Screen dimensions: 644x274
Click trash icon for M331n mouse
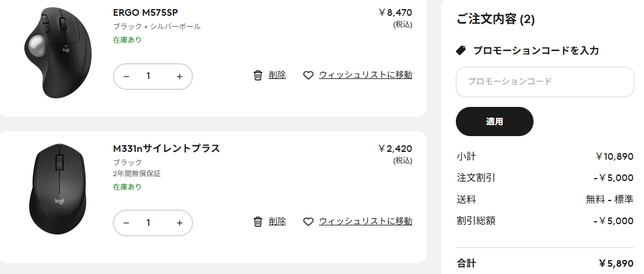(x=258, y=222)
